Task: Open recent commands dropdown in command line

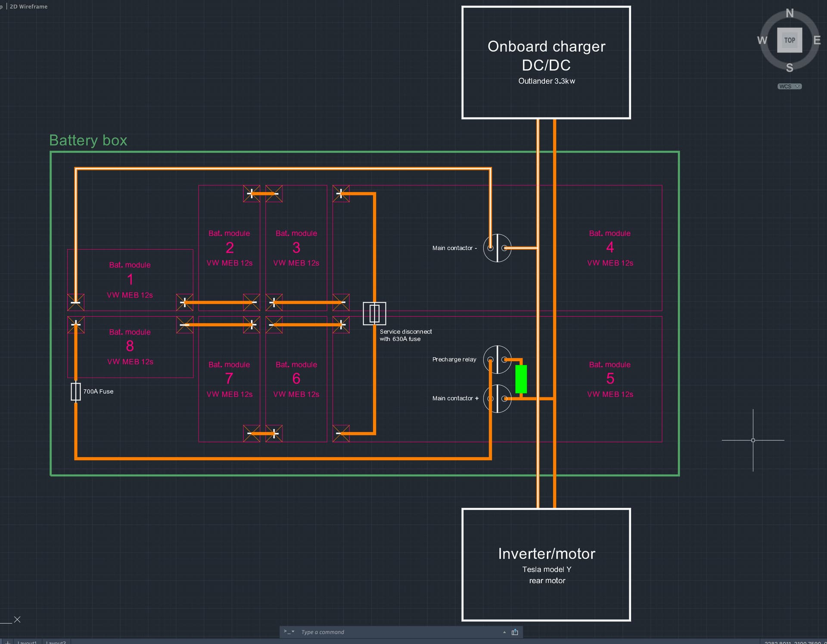Action: click(289, 632)
